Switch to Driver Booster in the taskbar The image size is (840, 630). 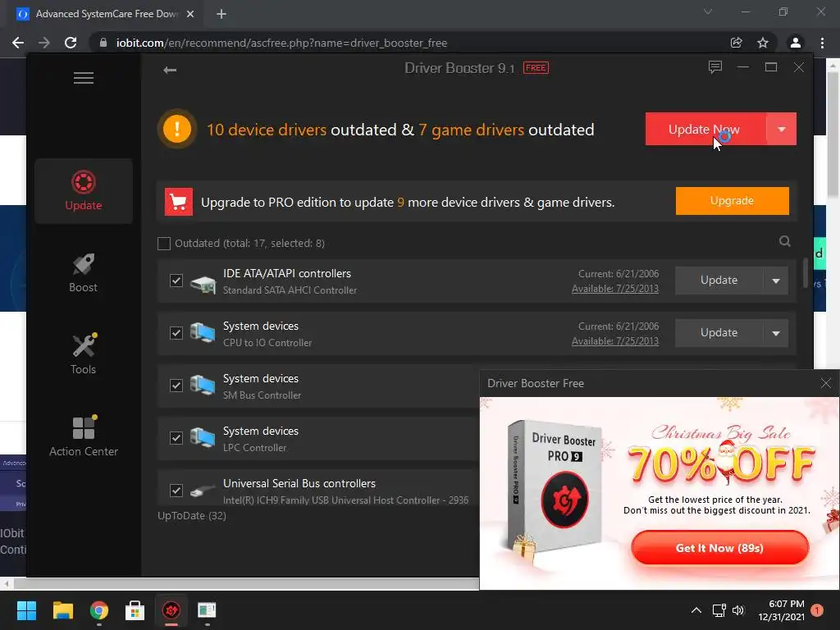point(171,610)
